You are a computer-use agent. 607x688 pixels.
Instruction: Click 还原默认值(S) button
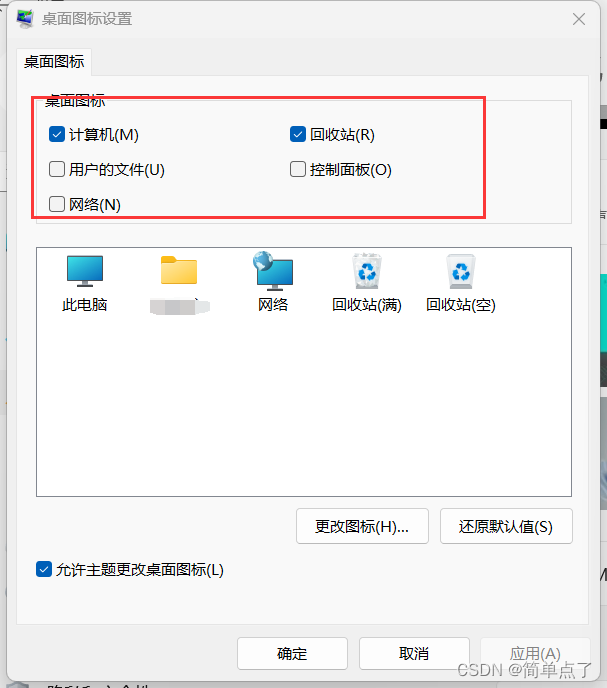pyautogui.click(x=506, y=526)
